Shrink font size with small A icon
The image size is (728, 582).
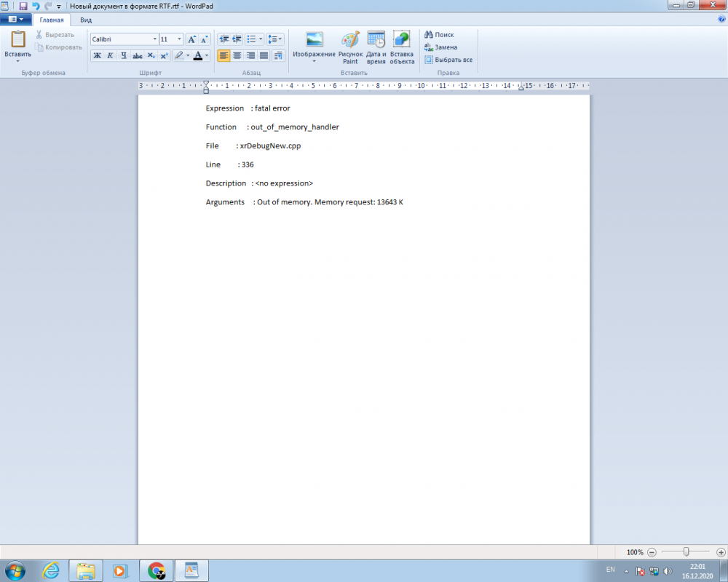pos(205,39)
